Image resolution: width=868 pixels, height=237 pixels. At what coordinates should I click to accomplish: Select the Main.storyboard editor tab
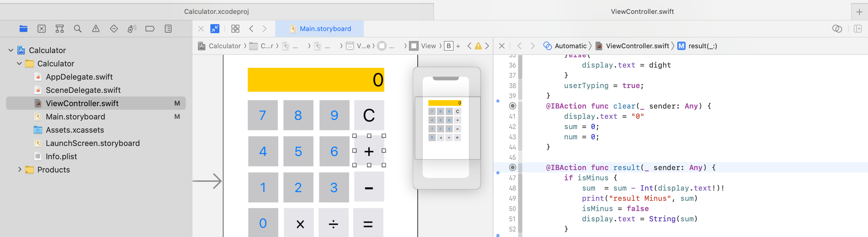[x=319, y=29]
